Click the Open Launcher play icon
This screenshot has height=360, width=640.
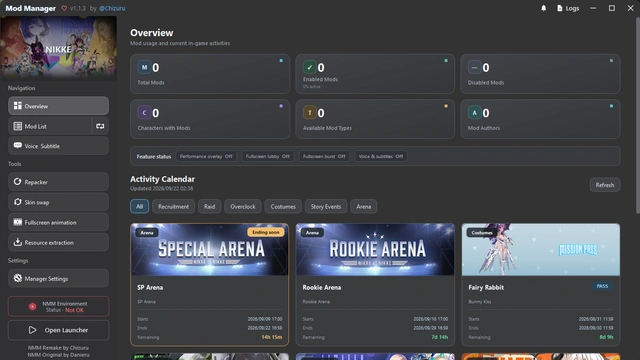[x=32, y=330]
